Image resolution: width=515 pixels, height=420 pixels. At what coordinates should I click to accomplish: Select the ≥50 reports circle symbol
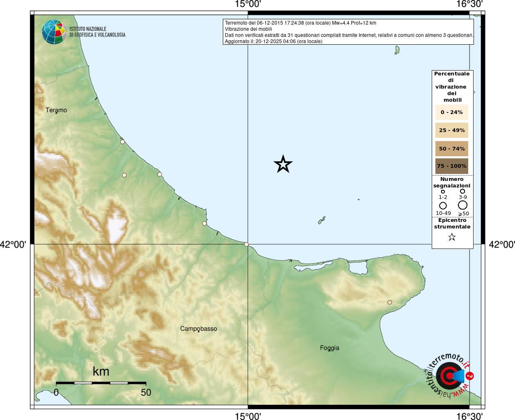pos(462,205)
